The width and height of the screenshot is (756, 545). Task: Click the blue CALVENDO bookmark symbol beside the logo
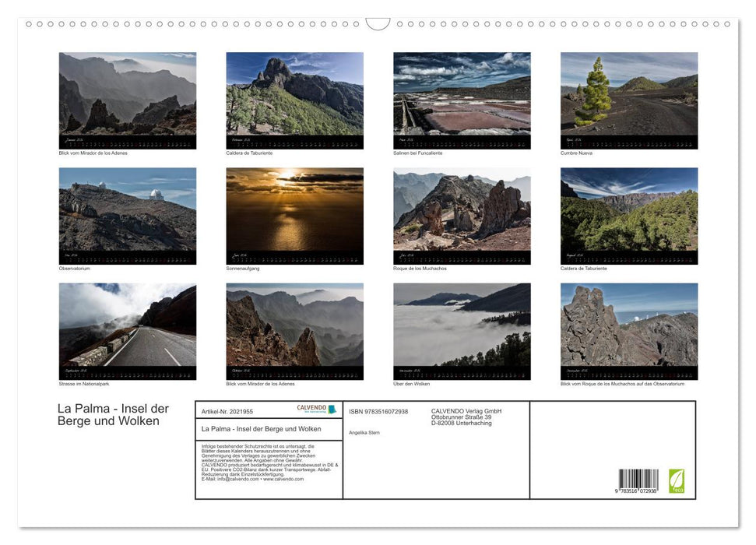pos(334,408)
